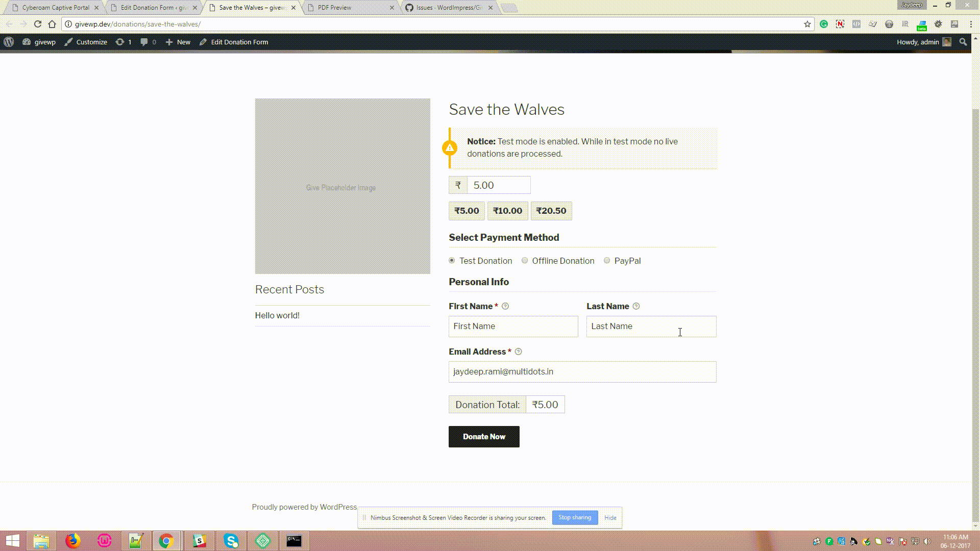Click the Last Name input field
The width and height of the screenshot is (980, 551).
[651, 327]
